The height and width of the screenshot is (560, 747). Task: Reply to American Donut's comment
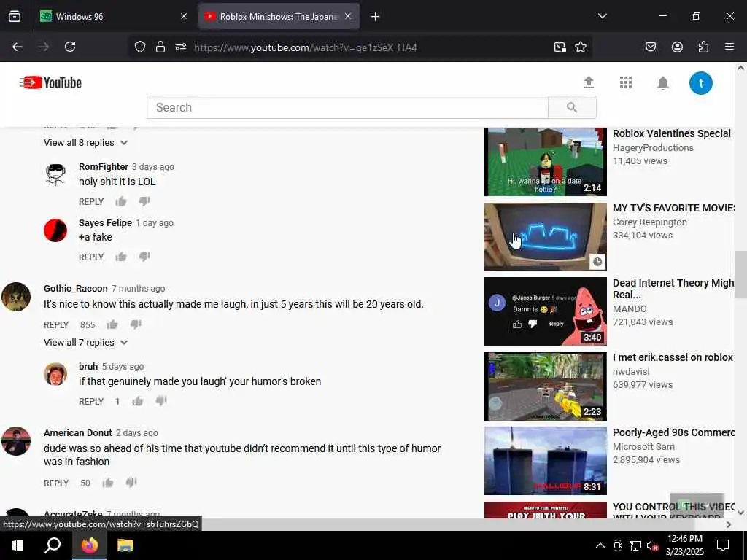(56, 483)
